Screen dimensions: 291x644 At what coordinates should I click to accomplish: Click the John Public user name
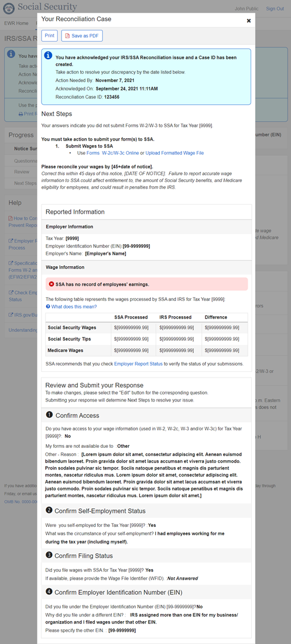click(x=246, y=9)
